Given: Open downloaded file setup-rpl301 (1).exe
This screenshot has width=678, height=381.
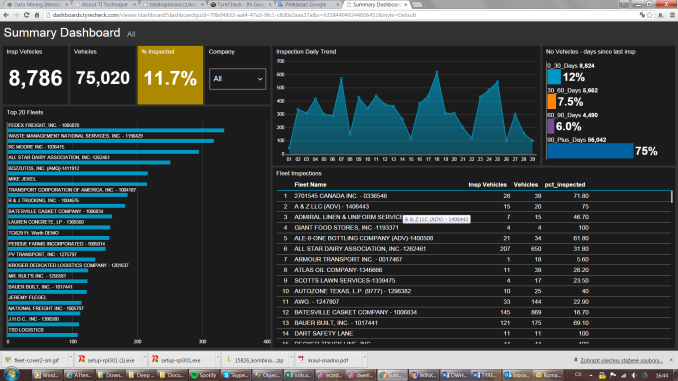Looking at the screenshot, I should tap(106, 360).
